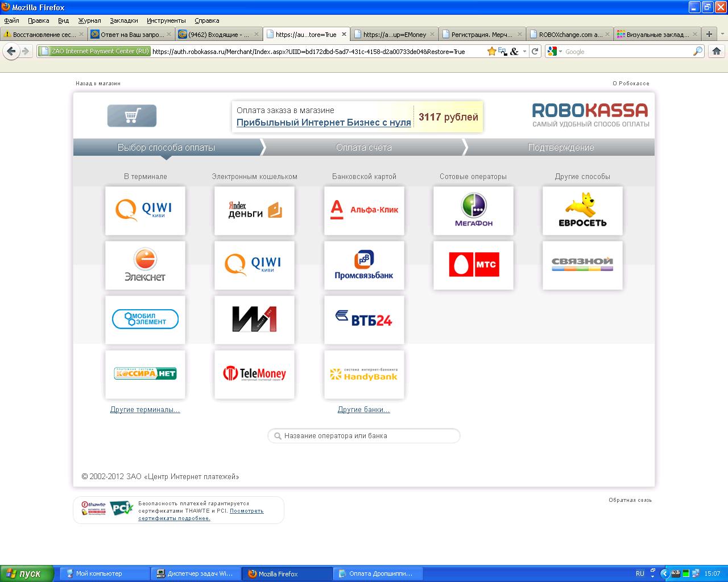Open the Журнал menu
Screen dimensions: 728x582
[89, 20]
